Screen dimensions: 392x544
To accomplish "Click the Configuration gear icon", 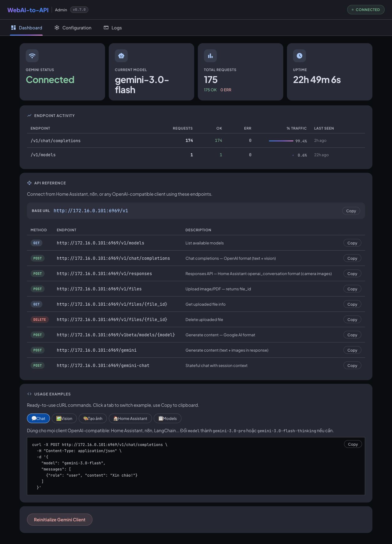I will coord(57,28).
